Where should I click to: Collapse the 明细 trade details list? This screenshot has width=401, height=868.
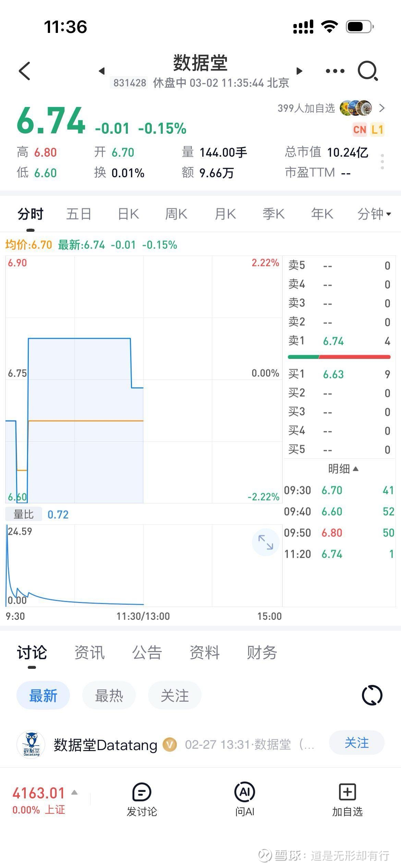(343, 469)
